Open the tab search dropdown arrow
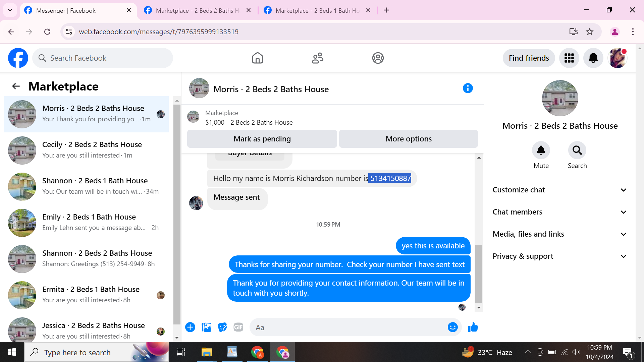Viewport: 644px width, 362px height. [x=10, y=10]
